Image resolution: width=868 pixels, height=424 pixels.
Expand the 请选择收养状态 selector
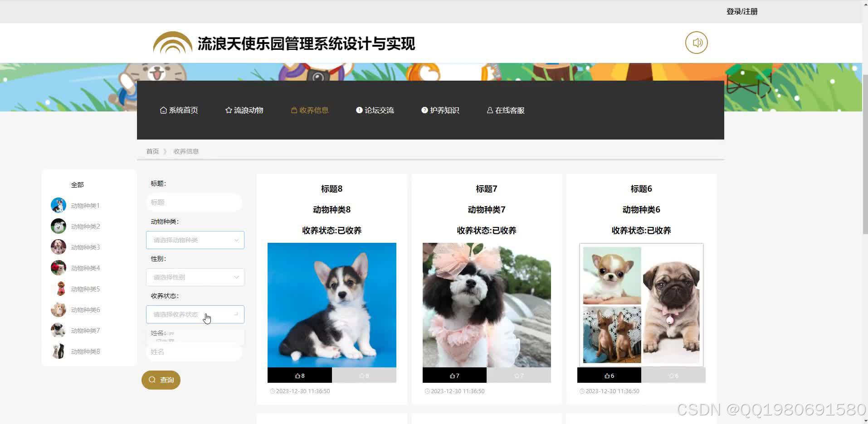(195, 314)
